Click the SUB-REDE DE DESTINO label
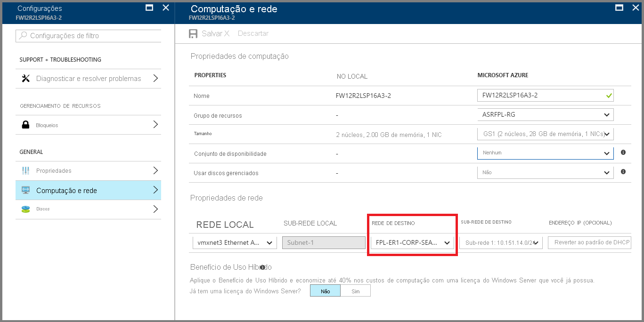The image size is (644, 322). pyautogui.click(x=486, y=222)
